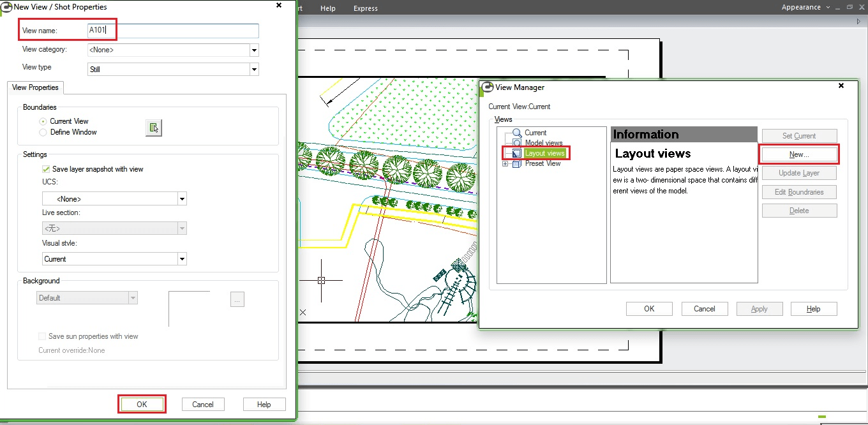
Task: Click the Layout views icon in tree
Action: point(517,153)
